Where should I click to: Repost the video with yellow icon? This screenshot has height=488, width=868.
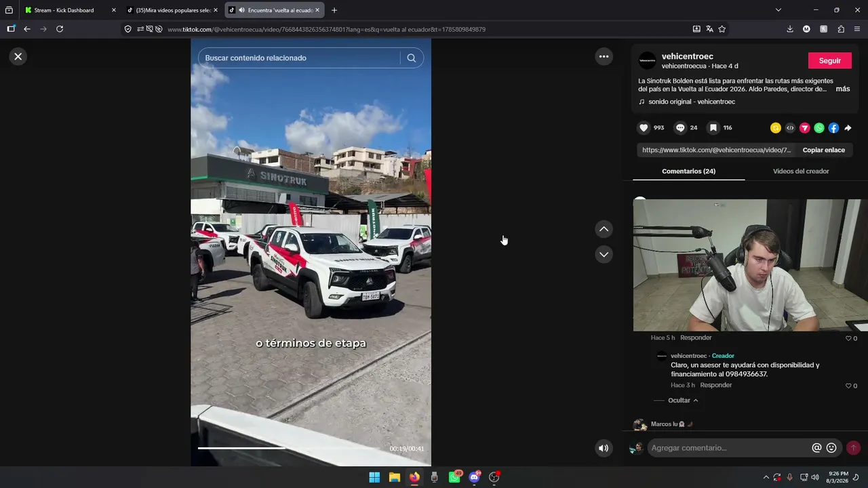[776, 128]
